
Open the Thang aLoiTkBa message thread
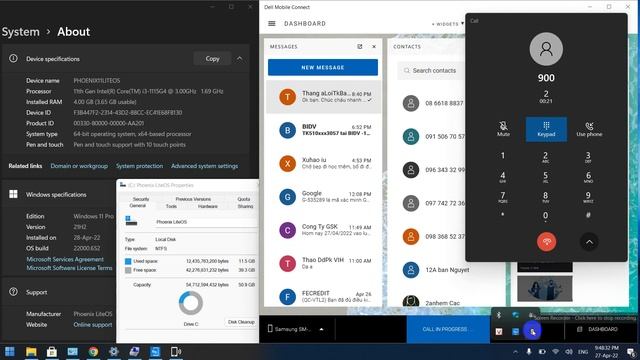tap(323, 97)
